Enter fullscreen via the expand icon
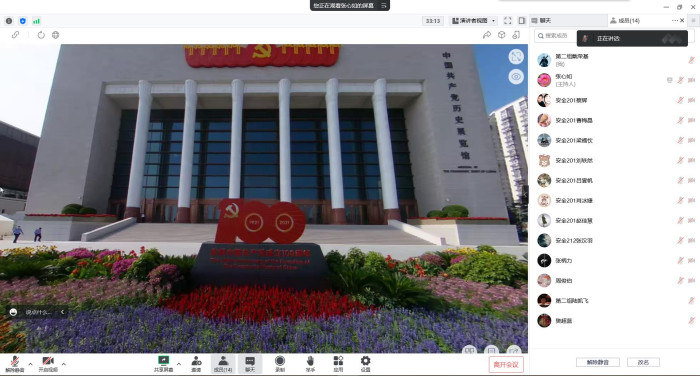Screen dimensions: 700x376 (x=508, y=21)
